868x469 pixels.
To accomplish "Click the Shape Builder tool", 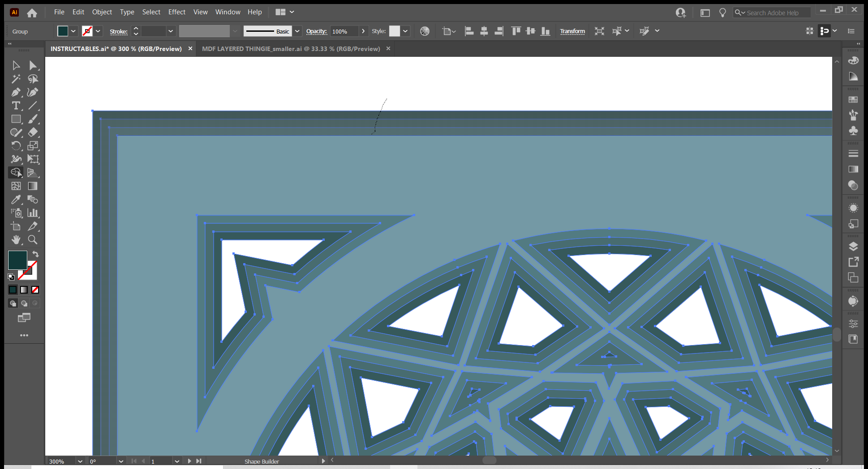I will point(16,173).
